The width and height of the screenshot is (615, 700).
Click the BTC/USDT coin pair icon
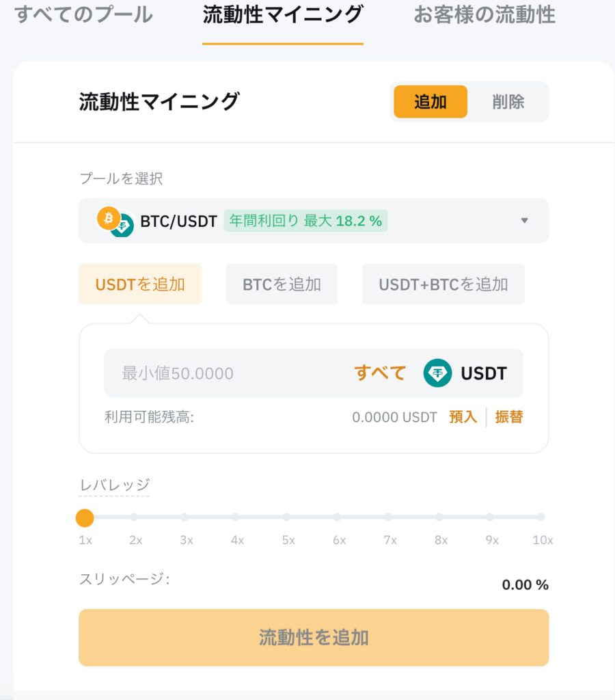coord(115,221)
